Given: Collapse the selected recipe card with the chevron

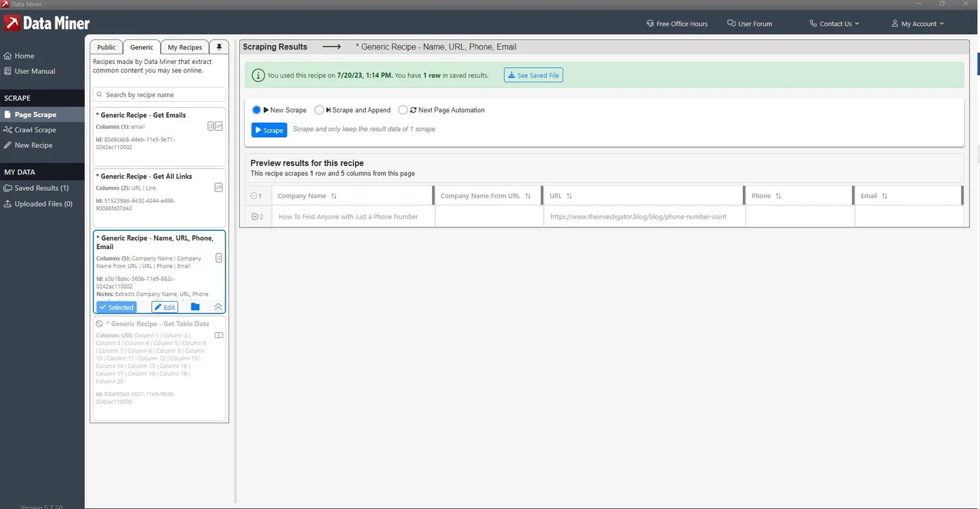Looking at the screenshot, I should pyautogui.click(x=218, y=306).
